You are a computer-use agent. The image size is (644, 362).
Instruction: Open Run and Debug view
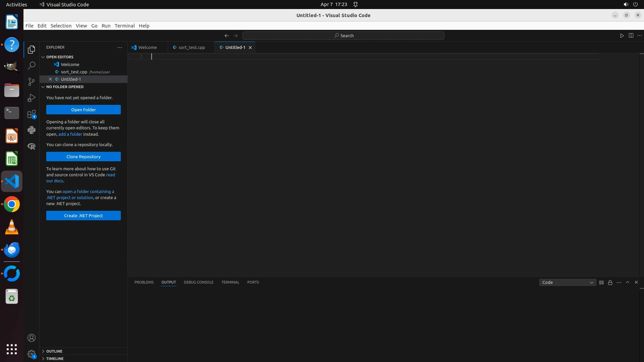[x=32, y=98]
